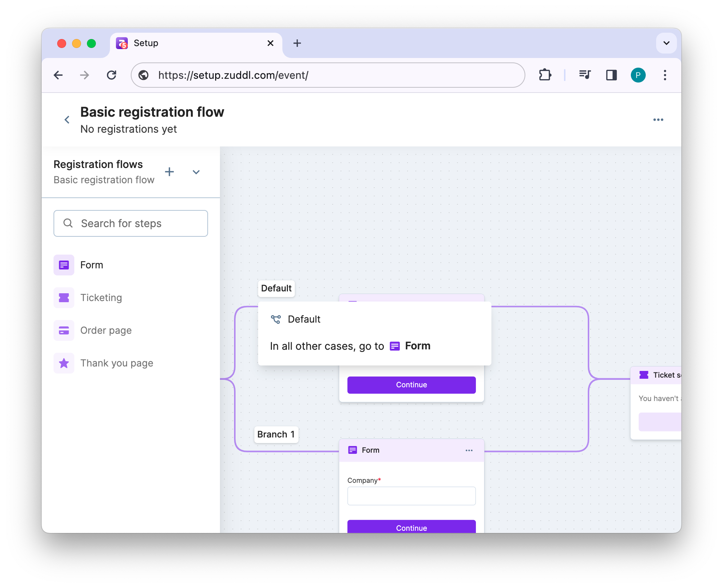Expand the Registration flows dropdown chevron
The height and width of the screenshot is (588, 723).
[196, 172]
